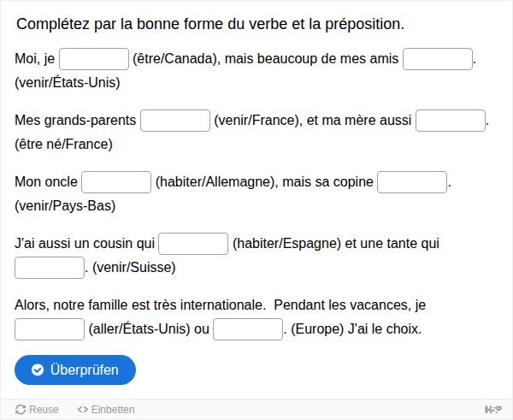The image size is (513, 420).
Task: Focus the blank after 'ma mère aussi'
Action: 451,121
